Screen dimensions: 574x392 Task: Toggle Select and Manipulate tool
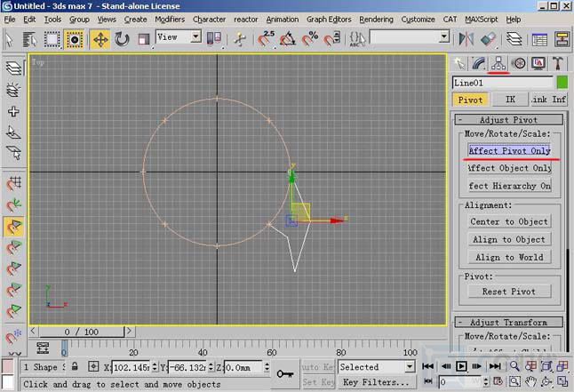point(240,39)
